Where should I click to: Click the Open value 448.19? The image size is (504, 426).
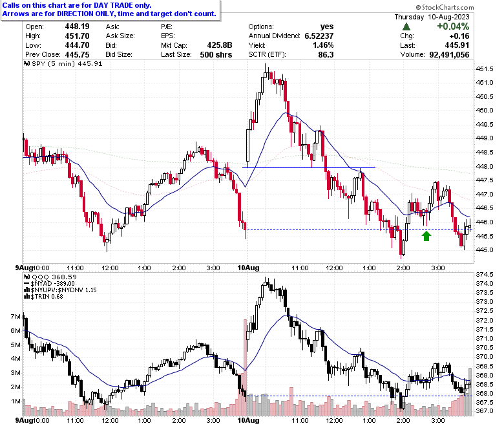tap(77, 27)
